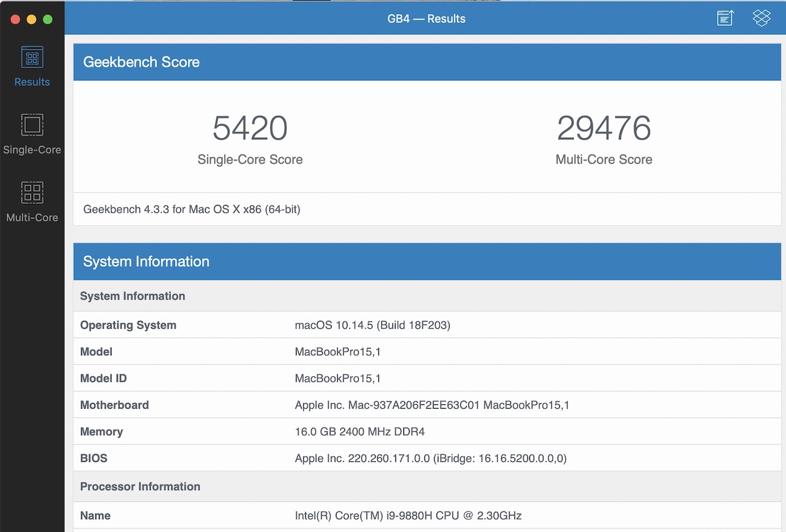786x532 pixels.
Task: Click the Multi-Core Score label
Action: point(604,160)
